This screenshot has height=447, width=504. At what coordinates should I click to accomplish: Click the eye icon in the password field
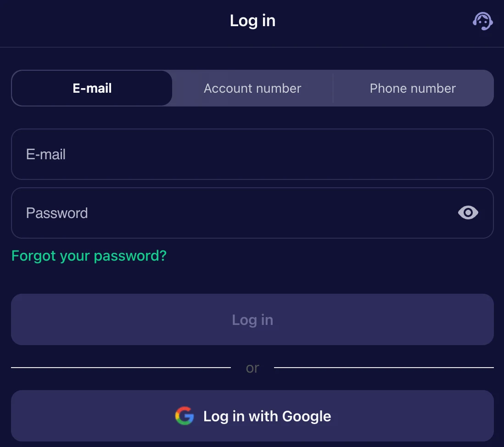(468, 212)
